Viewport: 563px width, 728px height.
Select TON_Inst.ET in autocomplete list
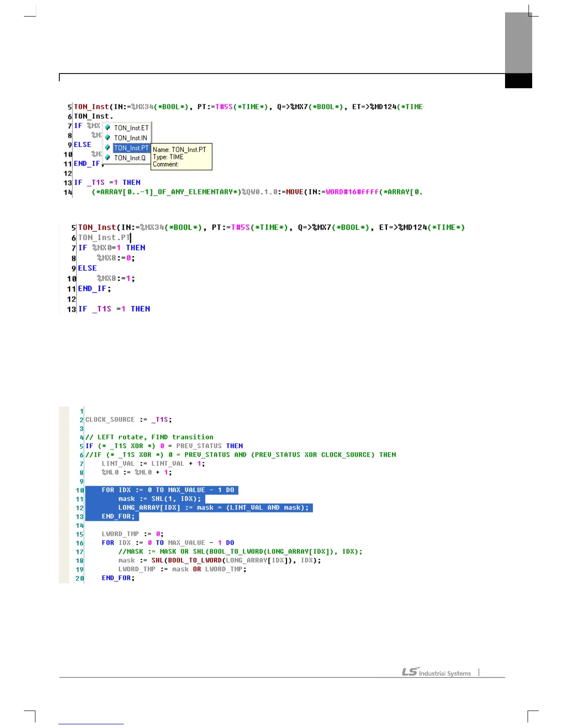[x=131, y=128]
